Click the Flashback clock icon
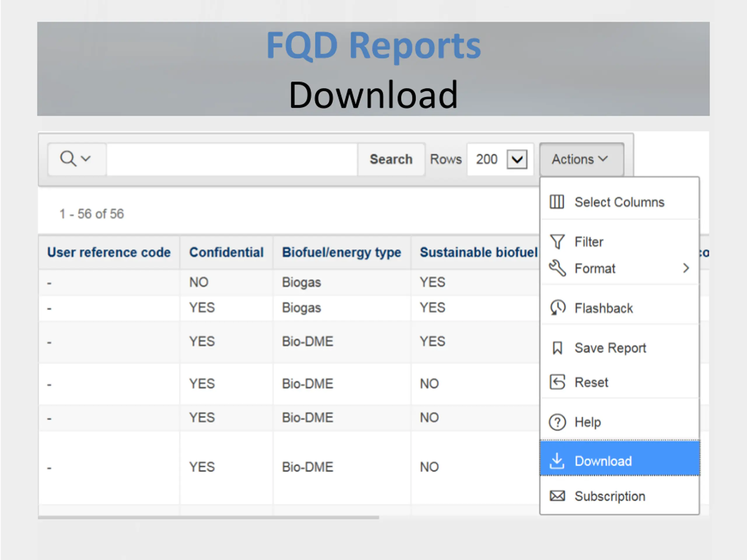The image size is (747, 560). click(557, 307)
